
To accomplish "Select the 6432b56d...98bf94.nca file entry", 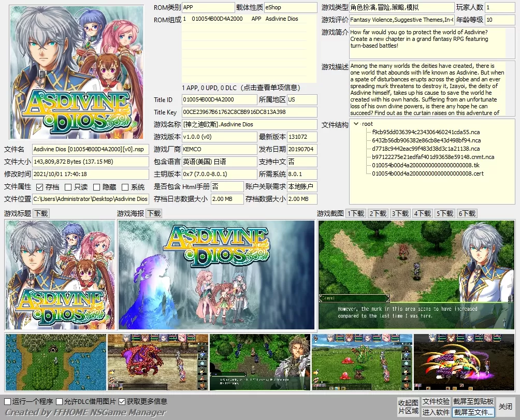I will point(426,140).
